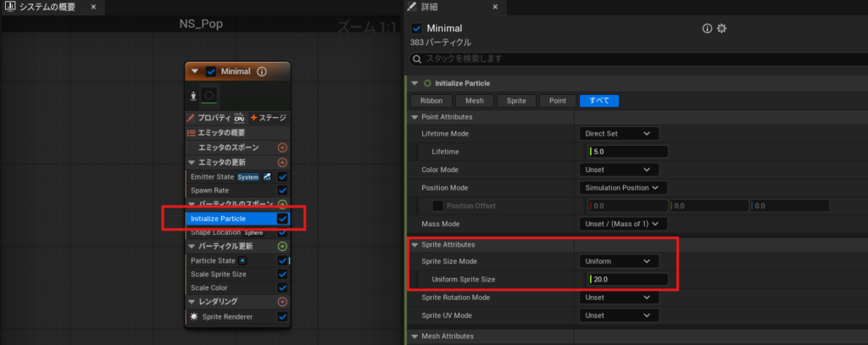Image resolution: width=868 pixels, height=345 pixels.
Task: Enable the Position Offset checkbox
Action: click(x=437, y=205)
